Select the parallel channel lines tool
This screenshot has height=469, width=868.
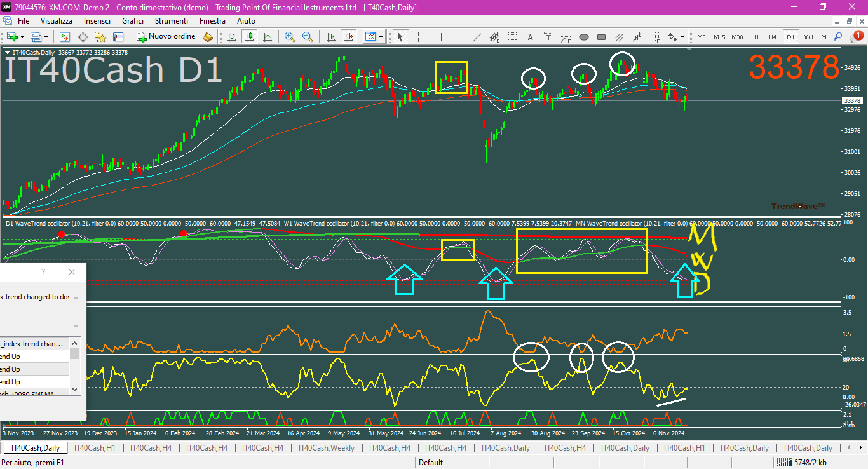pyautogui.click(x=620, y=37)
